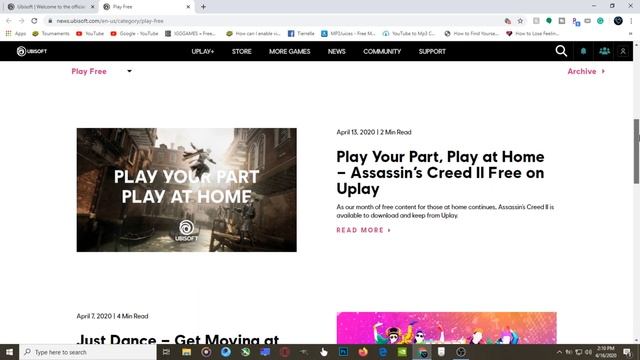This screenshot has width=640, height=360.
Task: Open the Archive link
Action: coord(586,71)
